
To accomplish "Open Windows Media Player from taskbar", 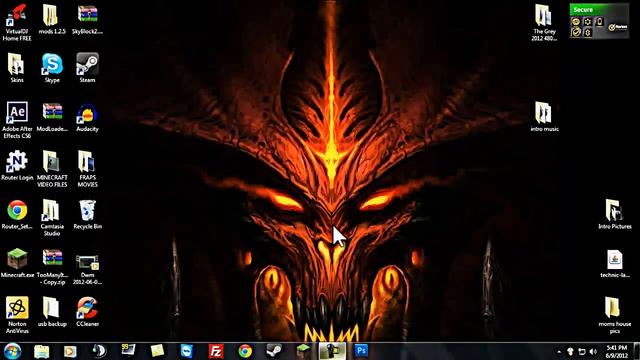I will 70,351.
